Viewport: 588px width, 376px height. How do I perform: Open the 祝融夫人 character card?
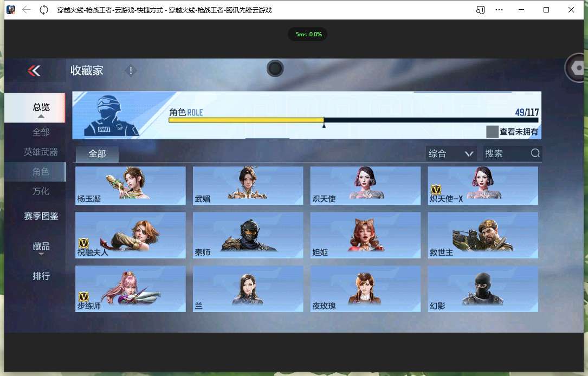click(x=131, y=235)
